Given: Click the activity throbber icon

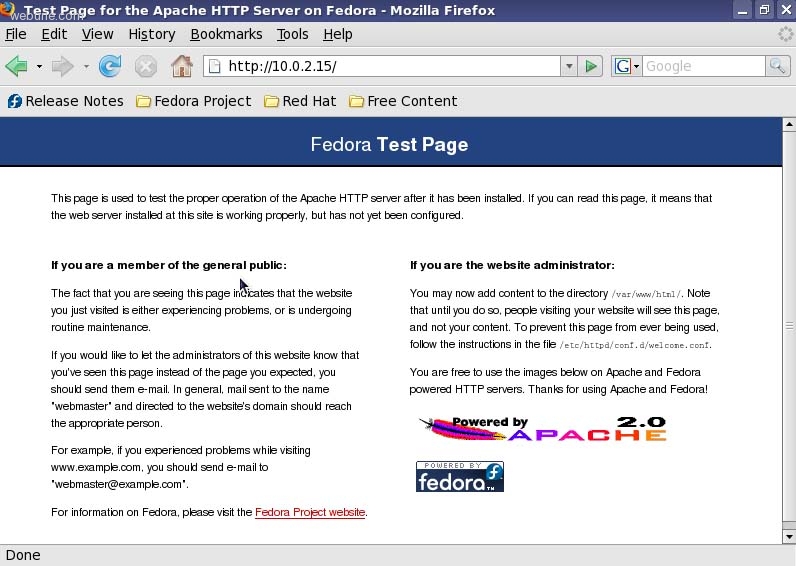Looking at the screenshot, I should click(x=785, y=34).
